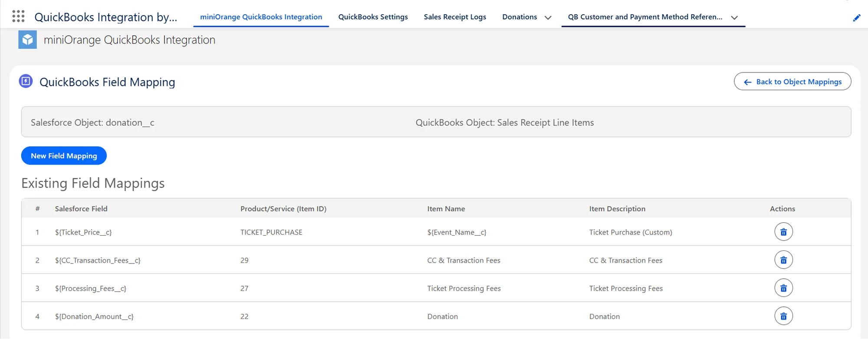
Task: Select the ${Event_Name__c} item name cell
Action: (457, 232)
